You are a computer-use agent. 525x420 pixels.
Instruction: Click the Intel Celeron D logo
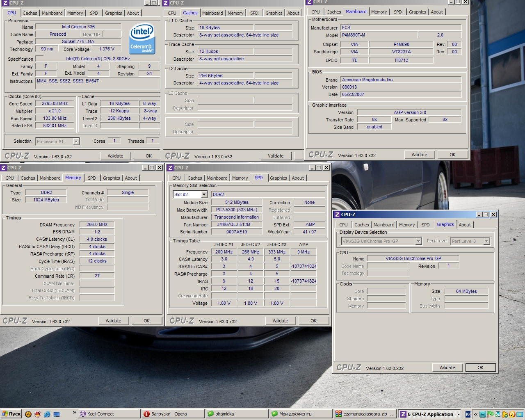[142, 39]
